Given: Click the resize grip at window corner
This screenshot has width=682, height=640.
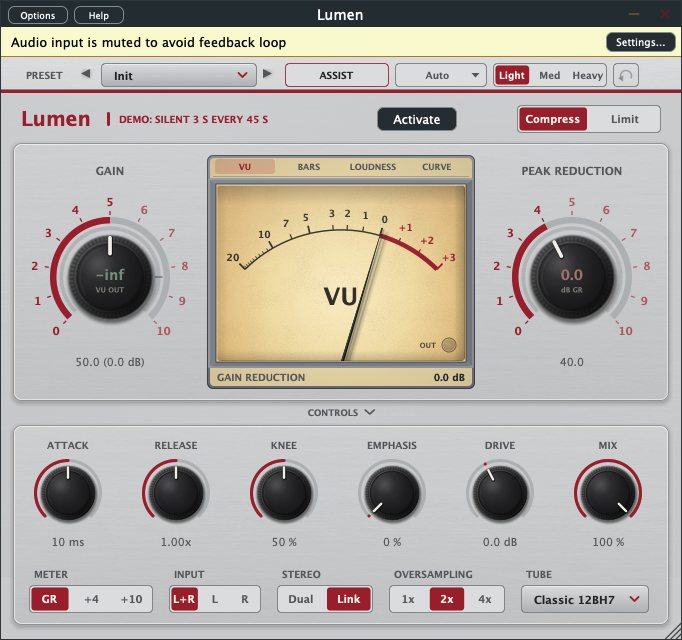Looking at the screenshot, I should pos(673,631).
